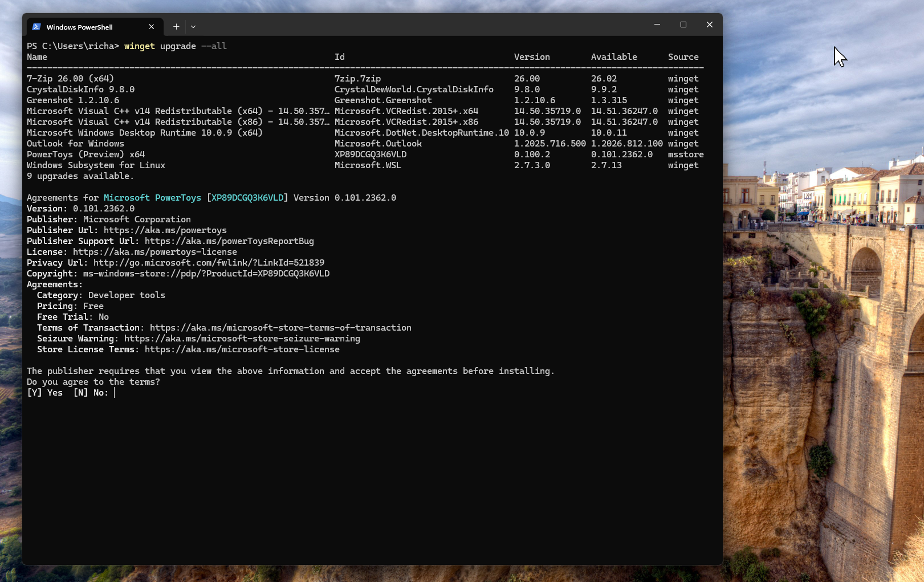The height and width of the screenshot is (582, 924).
Task: Minimize the PowerShell window
Action: tap(657, 25)
